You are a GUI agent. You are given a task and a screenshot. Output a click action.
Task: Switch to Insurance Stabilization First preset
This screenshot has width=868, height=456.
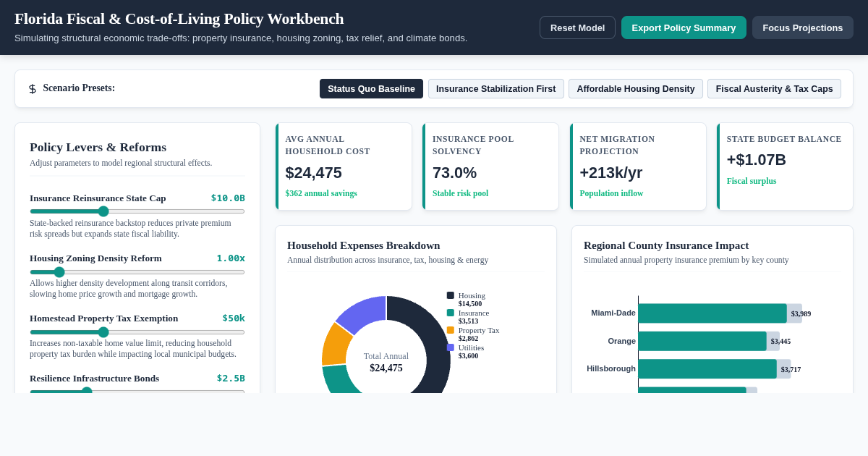[496, 89]
